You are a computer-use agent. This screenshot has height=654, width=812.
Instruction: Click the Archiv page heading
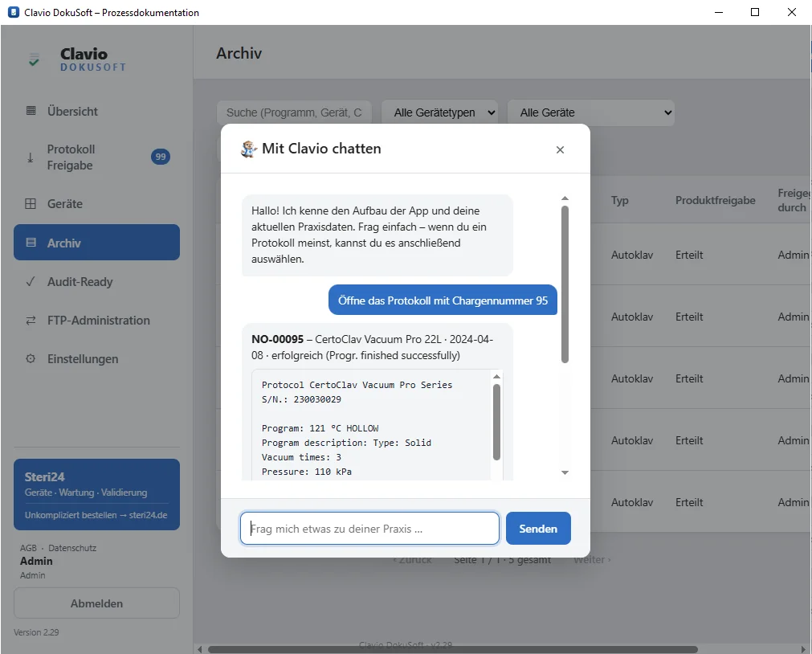tap(239, 53)
